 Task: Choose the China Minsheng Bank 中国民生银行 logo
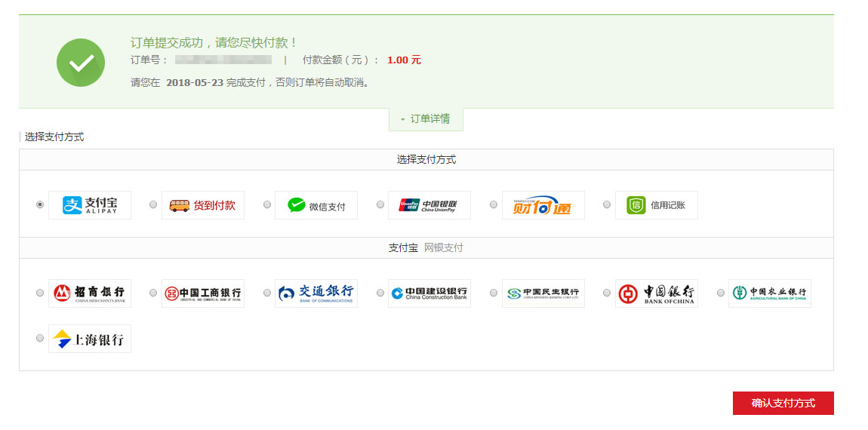[543, 293]
